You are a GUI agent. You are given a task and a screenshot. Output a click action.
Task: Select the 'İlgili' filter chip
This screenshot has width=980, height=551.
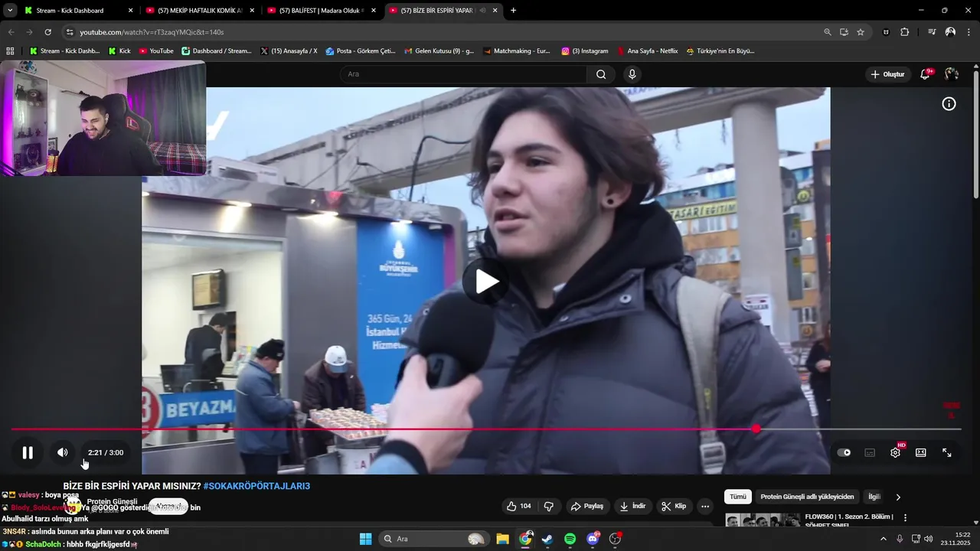click(874, 497)
